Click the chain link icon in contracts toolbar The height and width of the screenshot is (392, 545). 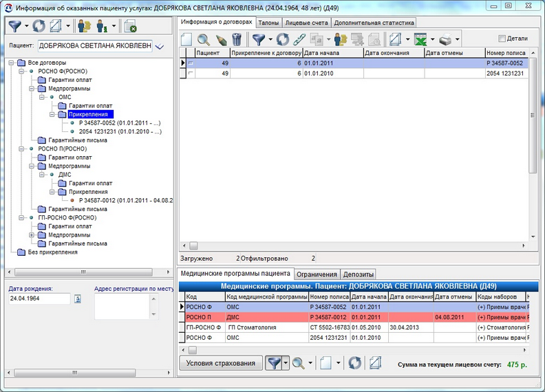click(x=299, y=39)
